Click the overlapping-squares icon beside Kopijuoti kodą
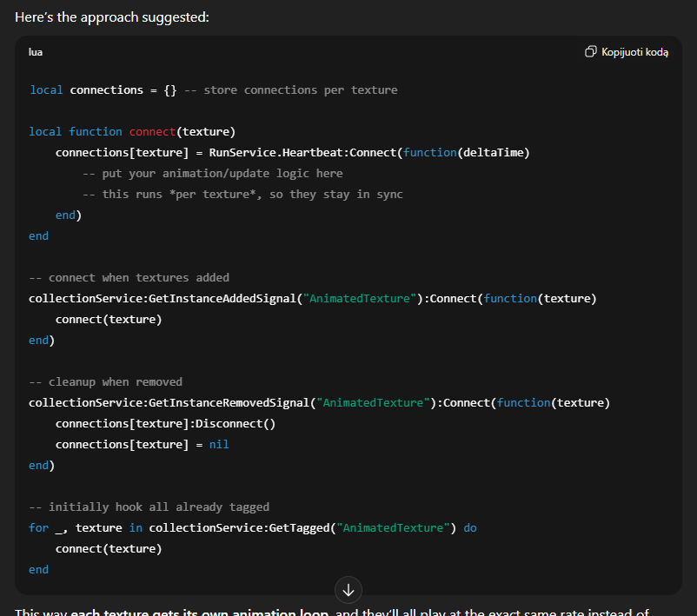 [x=592, y=51]
